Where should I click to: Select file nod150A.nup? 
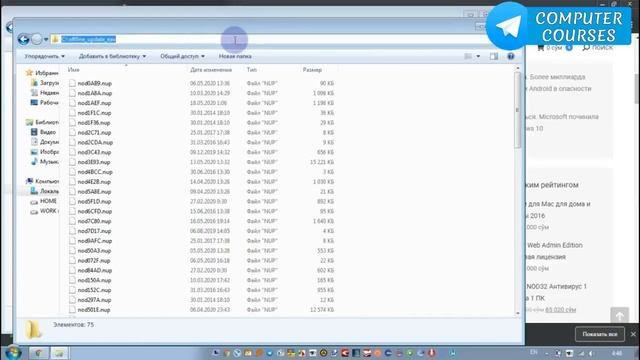94,280
